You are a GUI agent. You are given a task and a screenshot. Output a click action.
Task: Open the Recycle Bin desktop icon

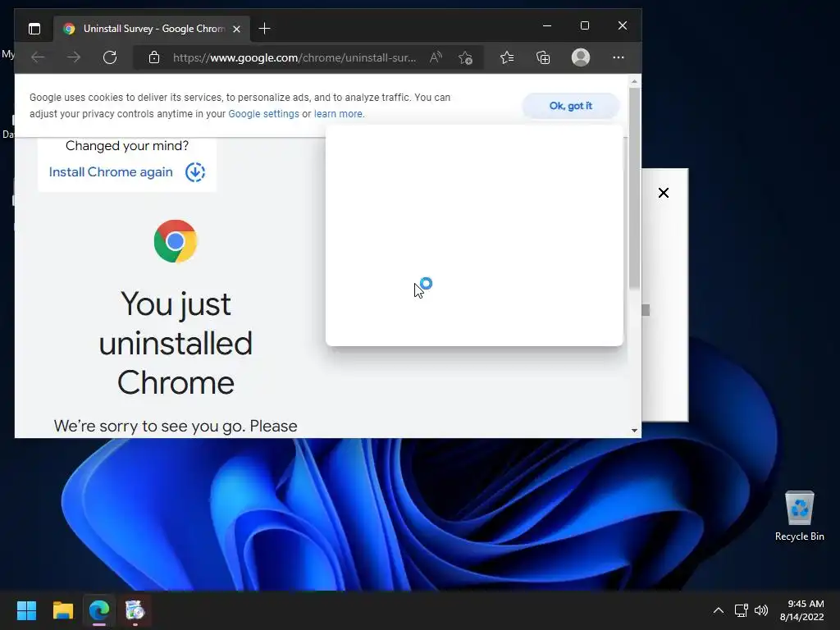click(799, 515)
